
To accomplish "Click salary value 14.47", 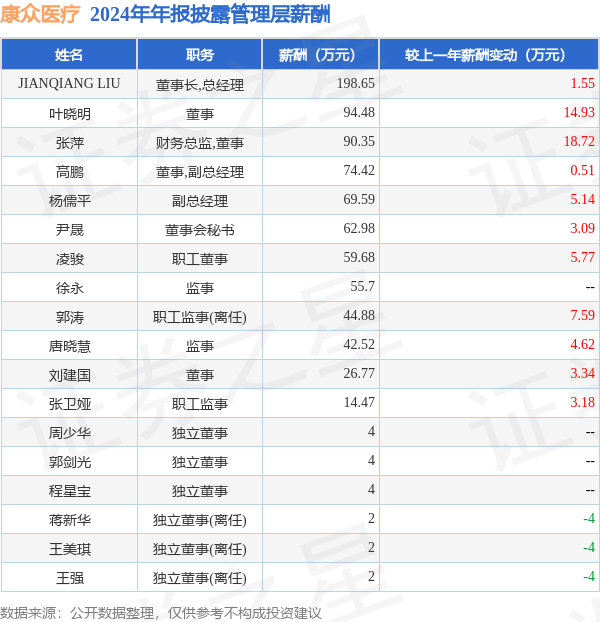I will coord(359,402).
